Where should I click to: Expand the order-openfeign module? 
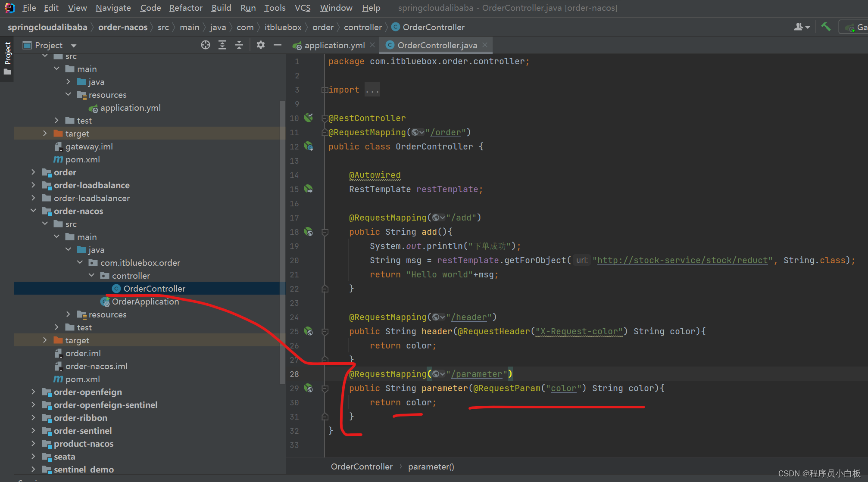(33, 392)
